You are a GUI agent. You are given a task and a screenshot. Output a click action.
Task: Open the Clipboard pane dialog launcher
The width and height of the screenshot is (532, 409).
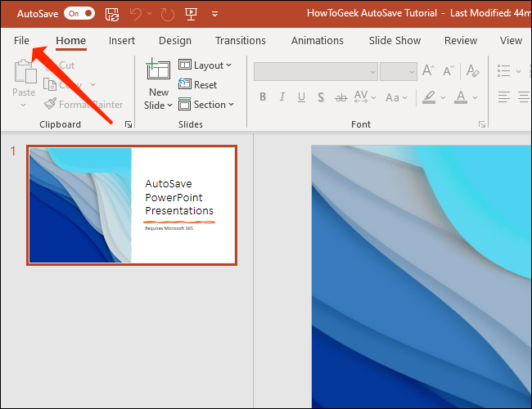(x=128, y=124)
